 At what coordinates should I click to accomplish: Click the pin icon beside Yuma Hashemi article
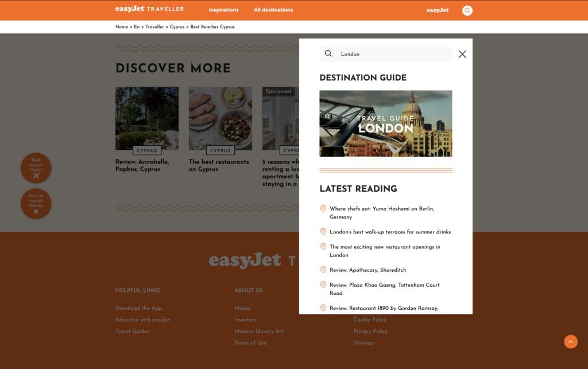coord(323,208)
